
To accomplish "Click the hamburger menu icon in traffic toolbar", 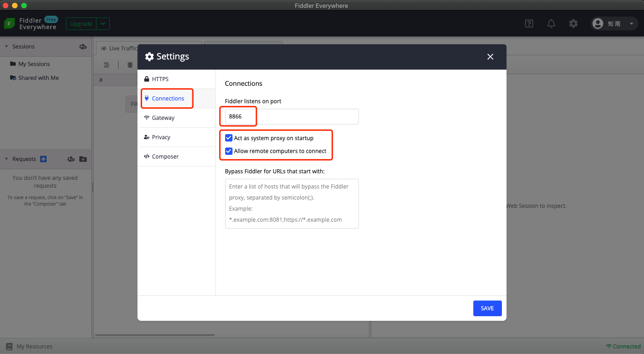I will (107, 65).
